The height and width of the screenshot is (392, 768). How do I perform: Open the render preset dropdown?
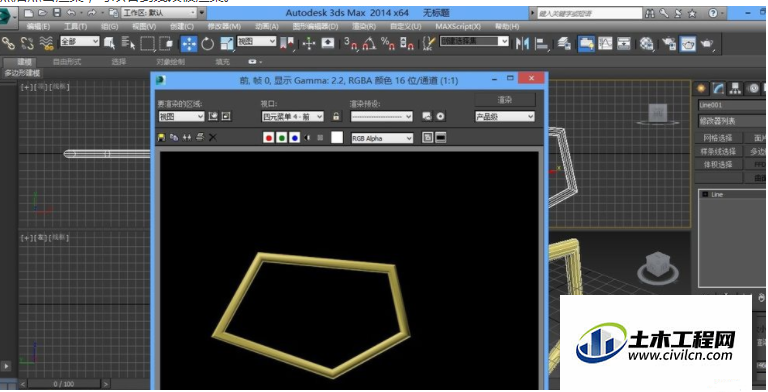[x=382, y=117]
